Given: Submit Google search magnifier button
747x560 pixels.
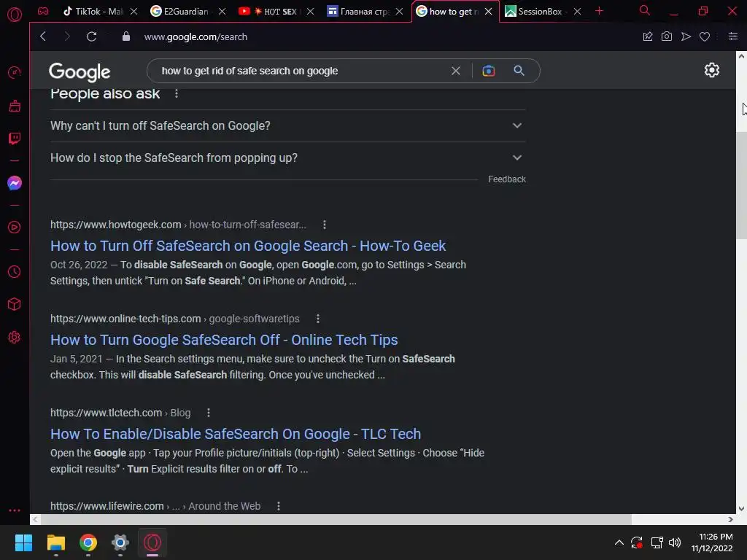Looking at the screenshot, I should pos(519,71).
